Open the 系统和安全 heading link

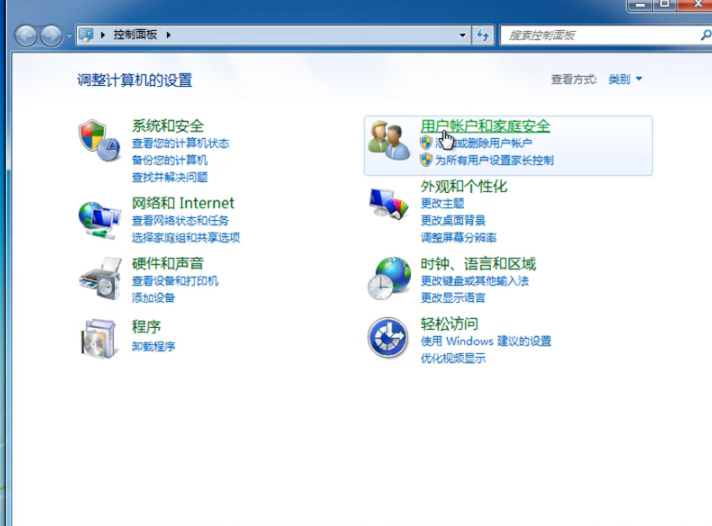pos(168,126)
